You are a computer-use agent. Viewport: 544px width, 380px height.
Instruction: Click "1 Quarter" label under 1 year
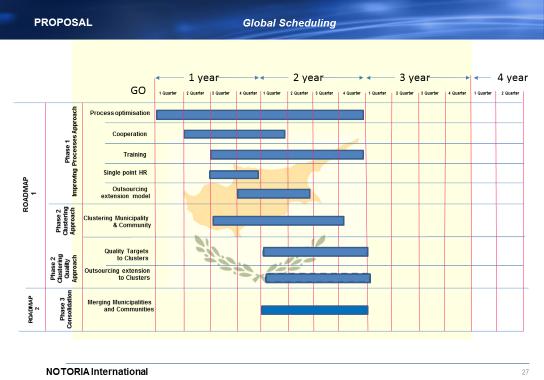[x=168, y=93]
